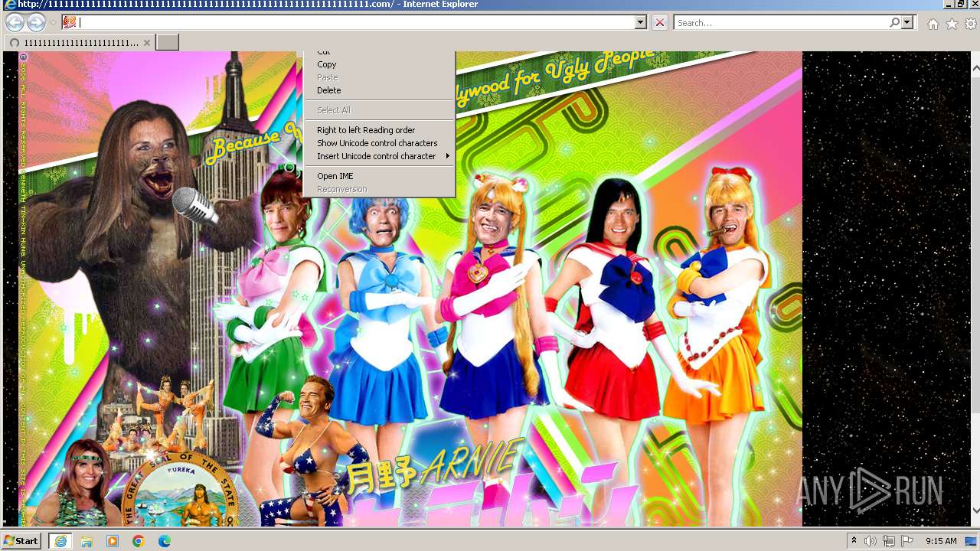Image resolution: width=980 pixels, height=551 pixels.
Task: Go to the Home page icon
Action: coord(933,24)
